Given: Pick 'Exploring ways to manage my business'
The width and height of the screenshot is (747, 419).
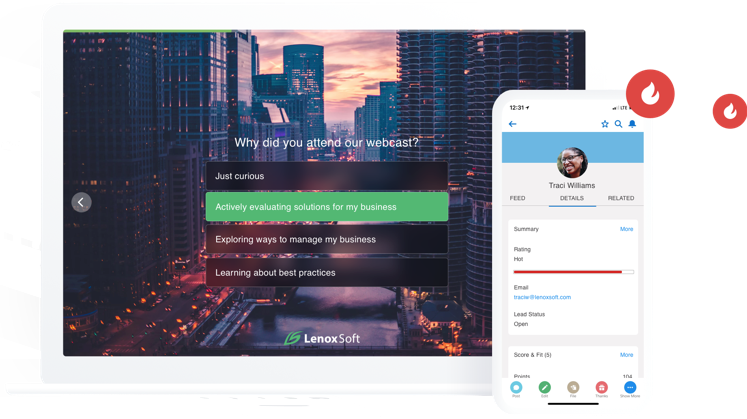Looking at the screenshot, I should point(326,239).
